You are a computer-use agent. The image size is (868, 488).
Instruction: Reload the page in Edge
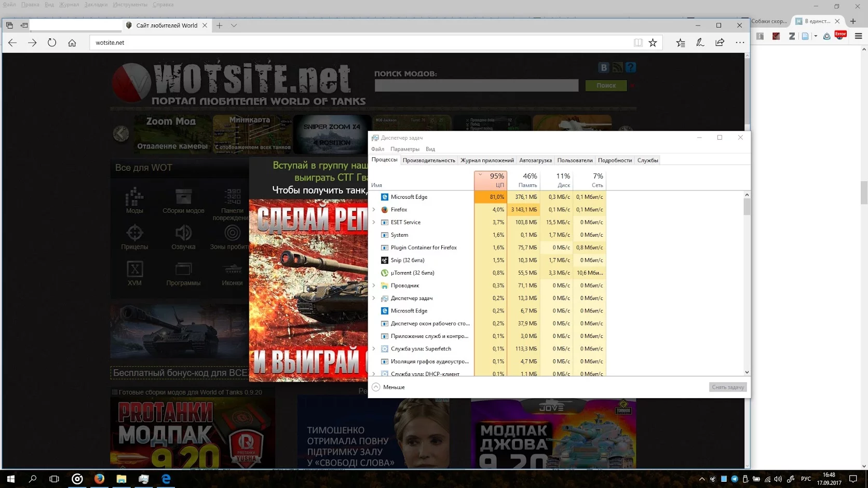click(x=52, y=43)
